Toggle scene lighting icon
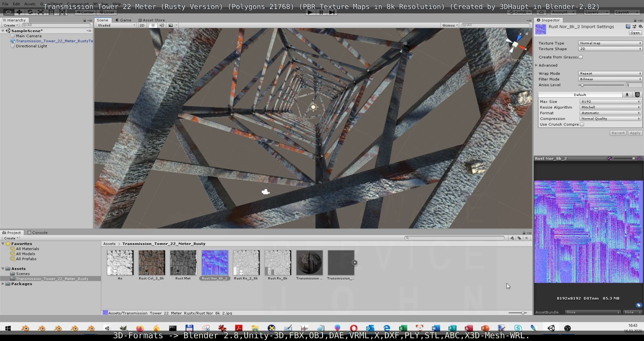 click(153, 25)
